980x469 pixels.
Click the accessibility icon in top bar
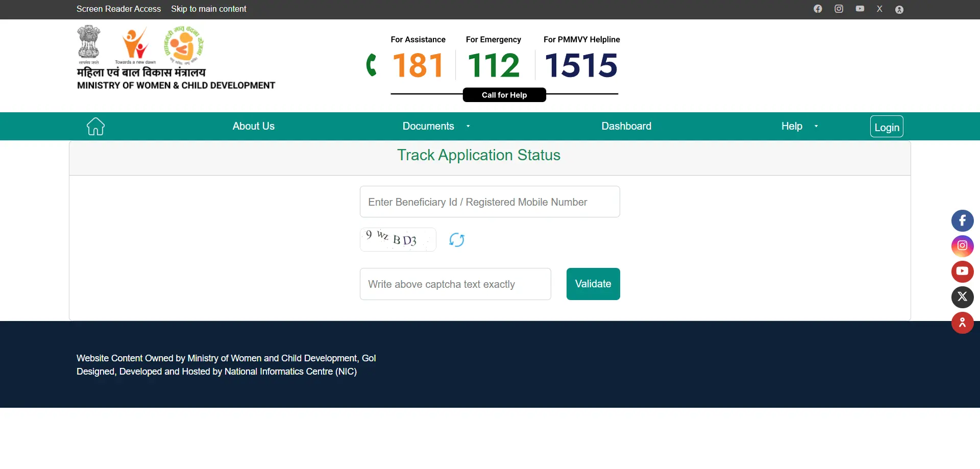click(899, 10)
